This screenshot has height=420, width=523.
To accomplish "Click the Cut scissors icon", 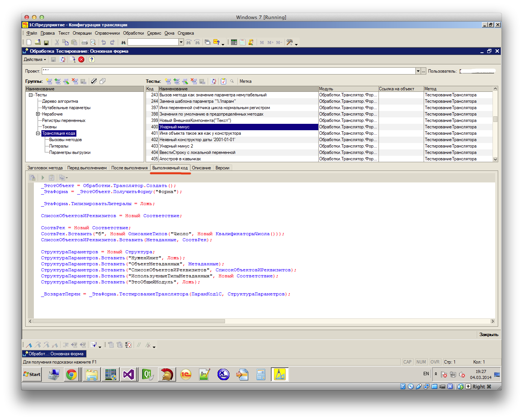I will tap(57, 42).
